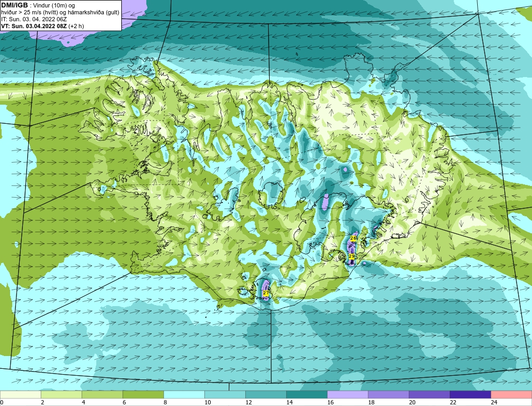Click the DMI/IGB title in legend box
532x406 pixels.
(14, 5)
